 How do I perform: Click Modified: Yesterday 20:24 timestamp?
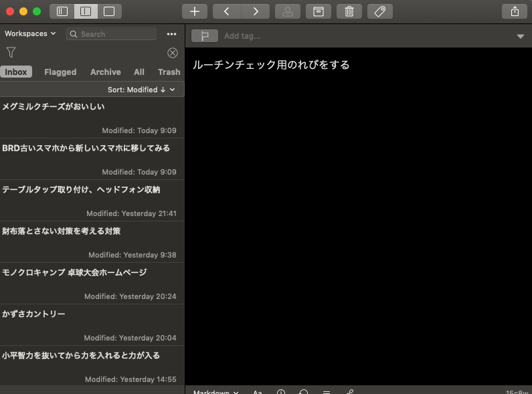point(130,296)
